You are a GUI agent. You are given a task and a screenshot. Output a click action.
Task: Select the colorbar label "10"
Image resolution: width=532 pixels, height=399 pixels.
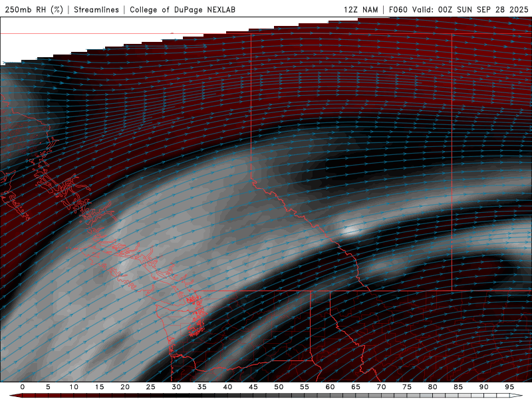74,387
